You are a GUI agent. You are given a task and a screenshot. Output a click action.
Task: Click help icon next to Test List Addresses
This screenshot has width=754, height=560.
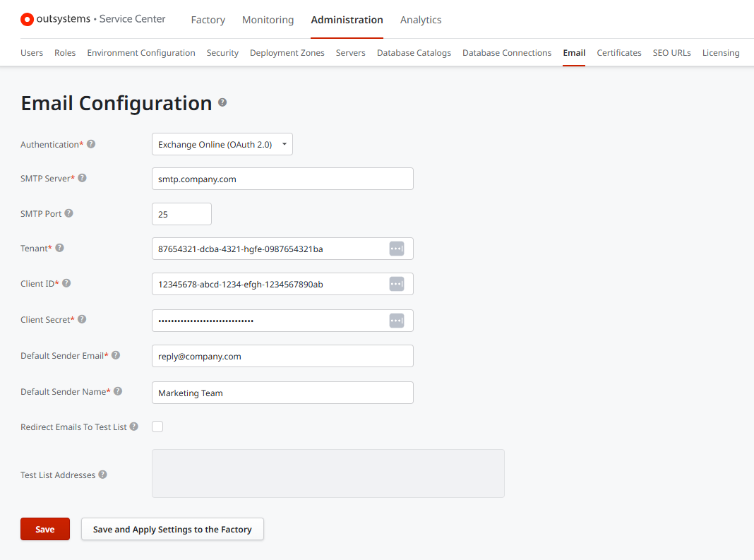(102, 475)
